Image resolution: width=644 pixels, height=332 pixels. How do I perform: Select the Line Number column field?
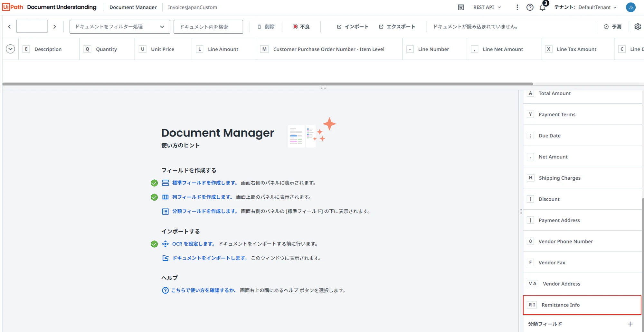[x=434, y=49]
